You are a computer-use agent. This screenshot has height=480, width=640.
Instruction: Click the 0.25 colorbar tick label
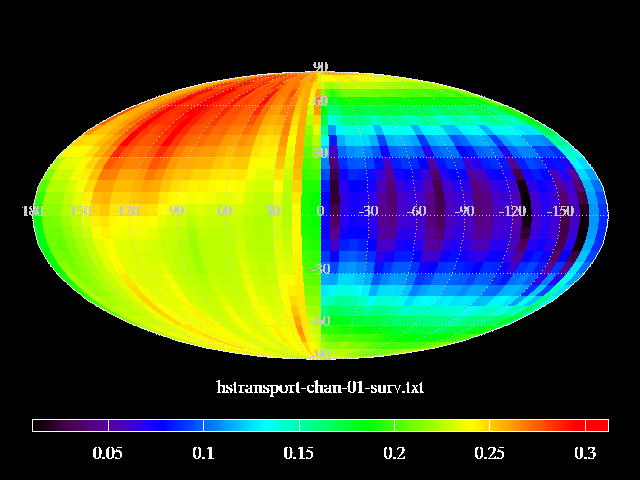pyautogui.click(x=489, y=454)
